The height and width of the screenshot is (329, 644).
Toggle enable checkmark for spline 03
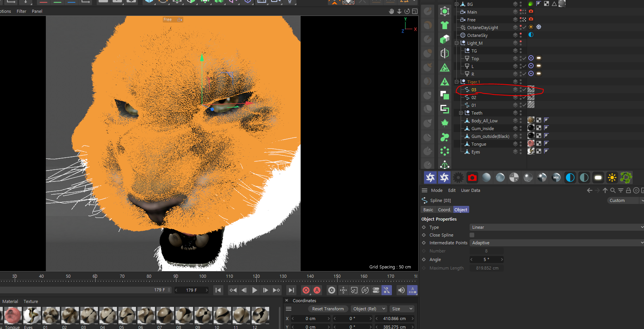(x=524, y=89)
